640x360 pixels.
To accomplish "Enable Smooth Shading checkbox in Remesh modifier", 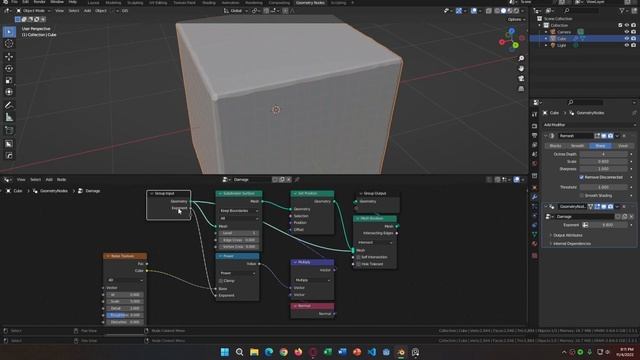I will (582, 196).
